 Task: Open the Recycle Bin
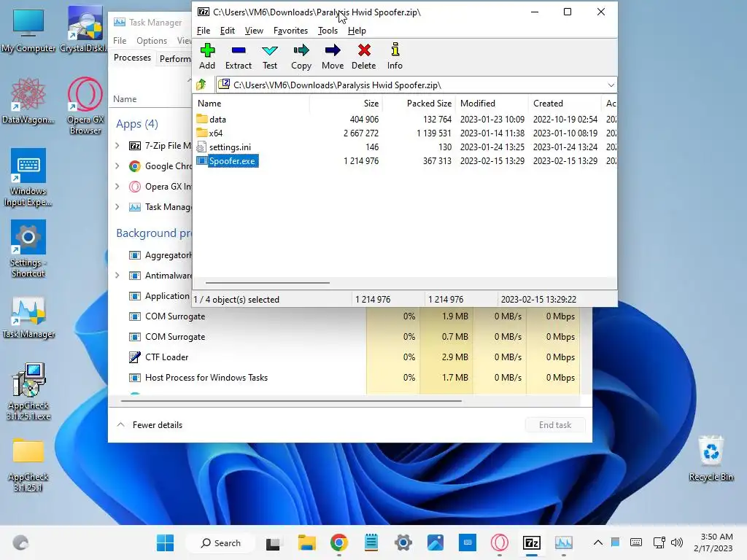click(x=711, y=459)
